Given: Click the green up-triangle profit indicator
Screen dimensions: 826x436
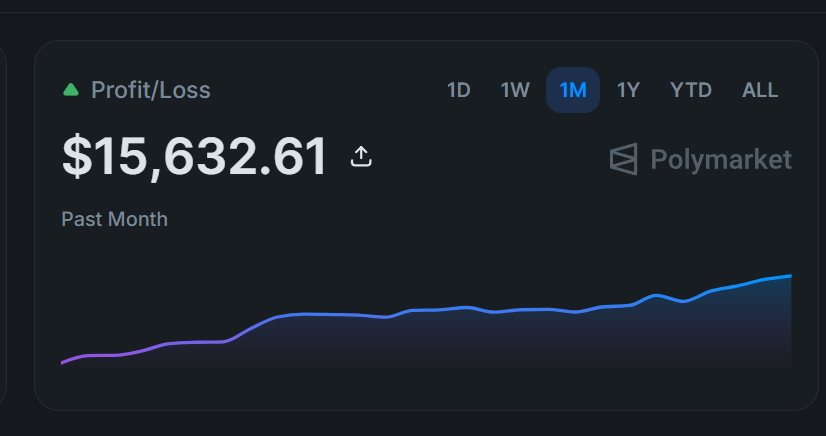Looking at the screenshot, I should coord(71,90).
